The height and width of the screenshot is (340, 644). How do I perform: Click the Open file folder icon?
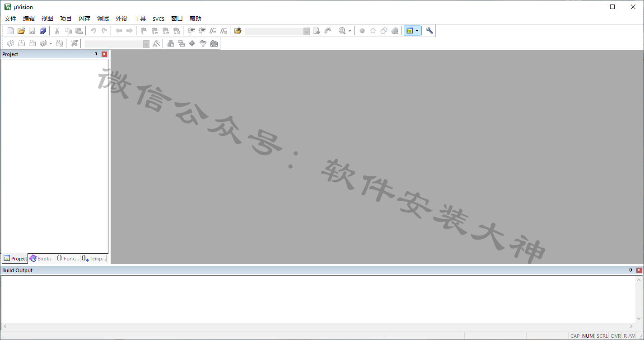tap(21, 31)
